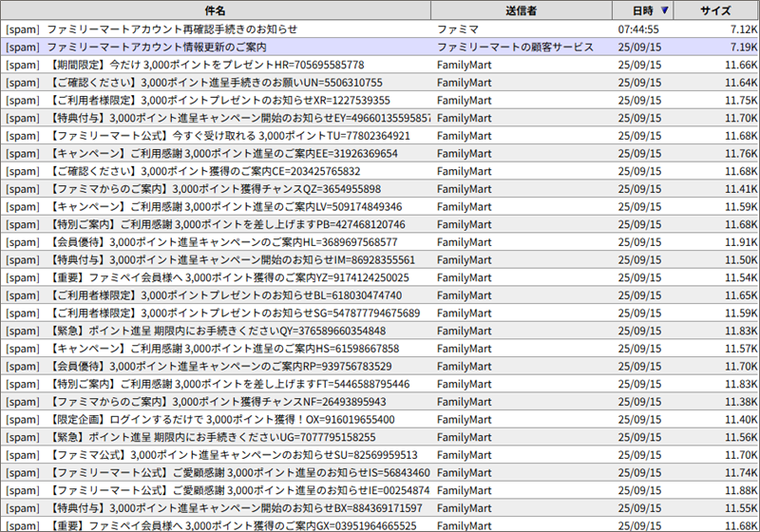Click the size 11.41K
This screenshot has width=760, height=532.
pyautogui.click(x=742, y=189)
